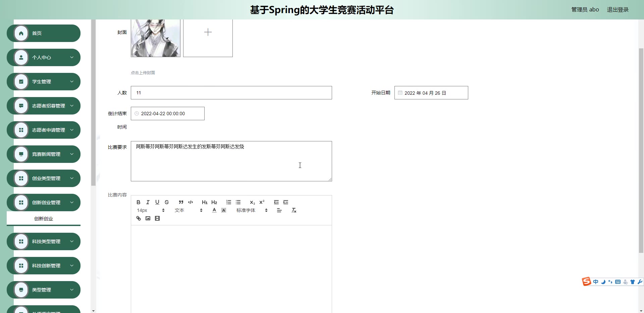Expand the 志愿者申请管理 menu chevron

(72, 130)
